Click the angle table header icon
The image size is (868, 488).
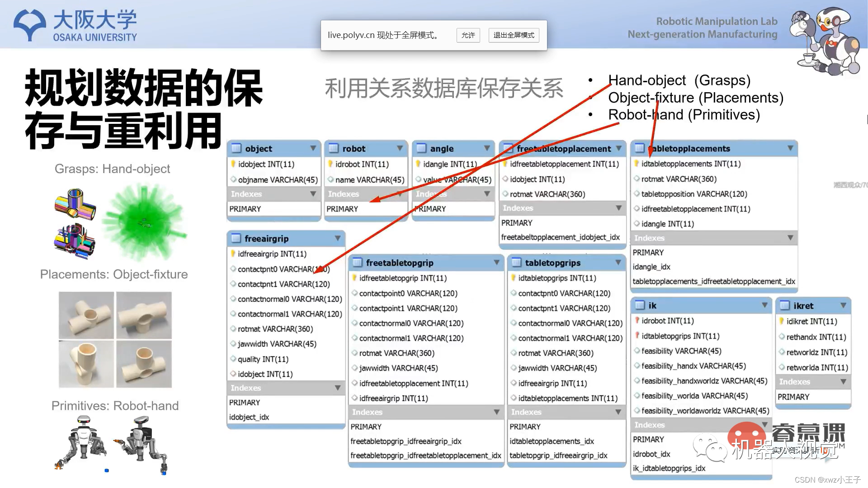coord(421,148)
